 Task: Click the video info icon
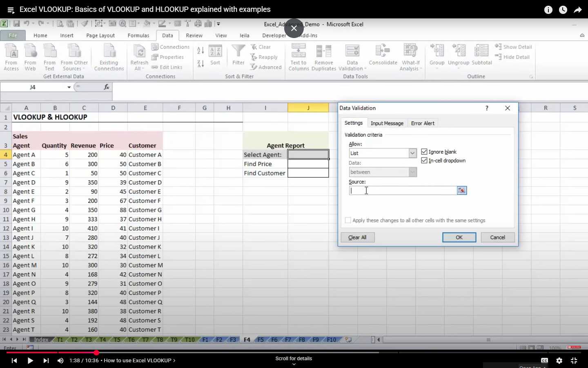548,10
